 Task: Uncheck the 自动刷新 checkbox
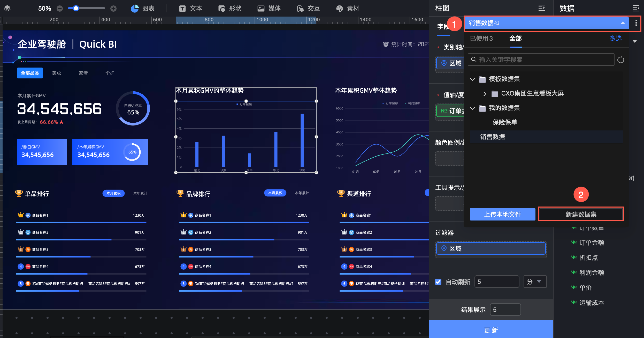(438, 282)
